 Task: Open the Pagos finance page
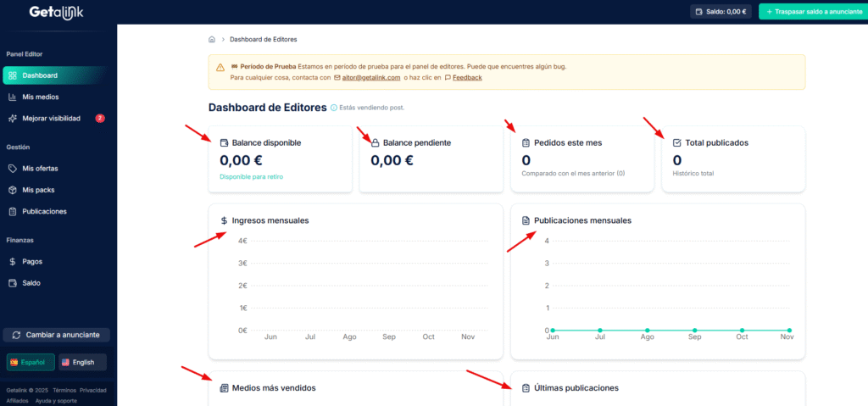(x=57, y=261)
